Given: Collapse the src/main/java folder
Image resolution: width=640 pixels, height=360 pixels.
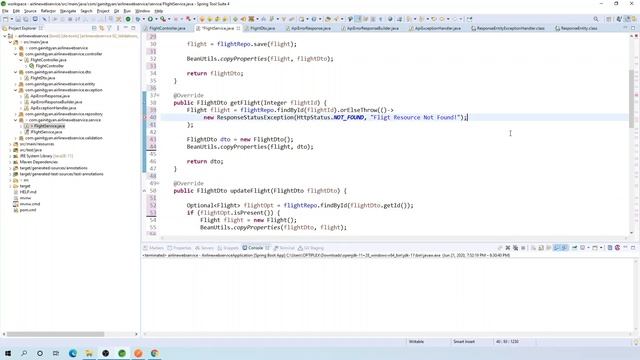Looking at the screenshot, I should (x=10, y=42).
